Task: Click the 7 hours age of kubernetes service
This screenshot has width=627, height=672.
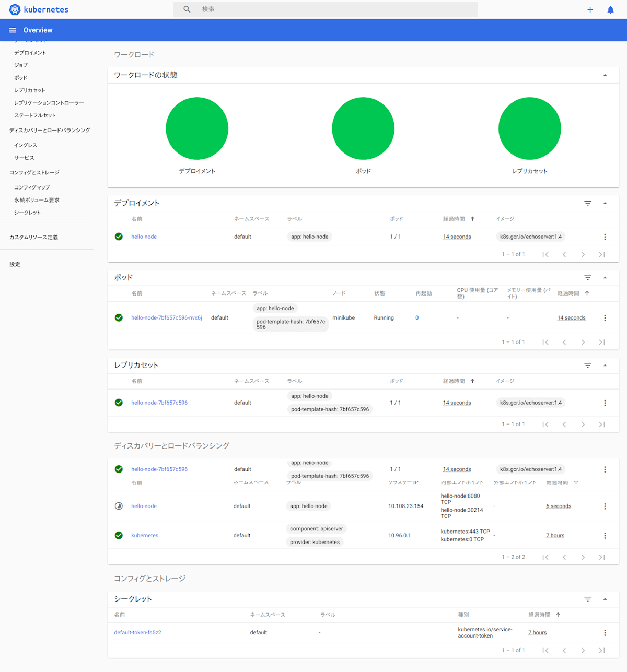Action: 555,535
